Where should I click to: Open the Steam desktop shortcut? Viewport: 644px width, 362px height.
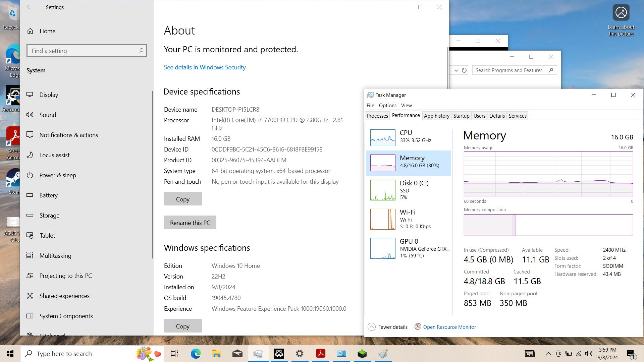point(13,181)
